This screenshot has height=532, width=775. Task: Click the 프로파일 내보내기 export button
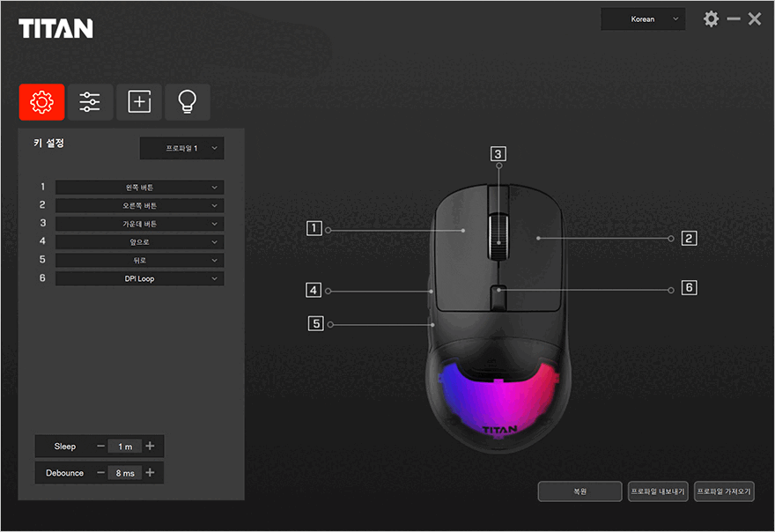[x=658, y=491]
